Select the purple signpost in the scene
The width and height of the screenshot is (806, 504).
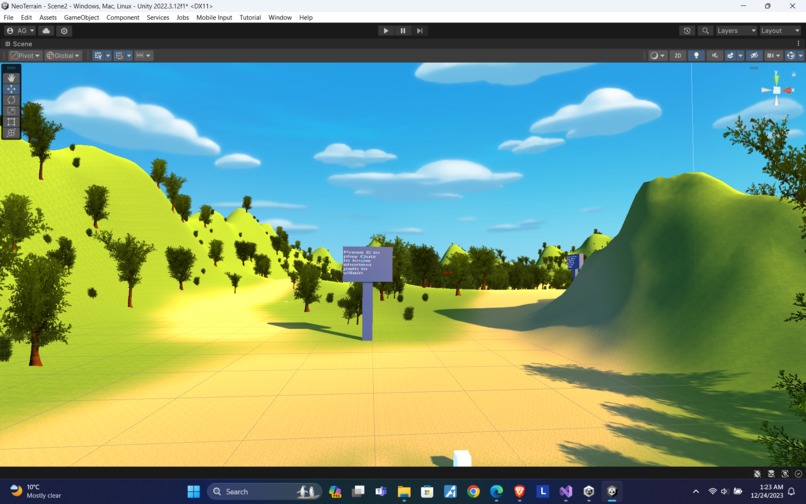(367, 292)
